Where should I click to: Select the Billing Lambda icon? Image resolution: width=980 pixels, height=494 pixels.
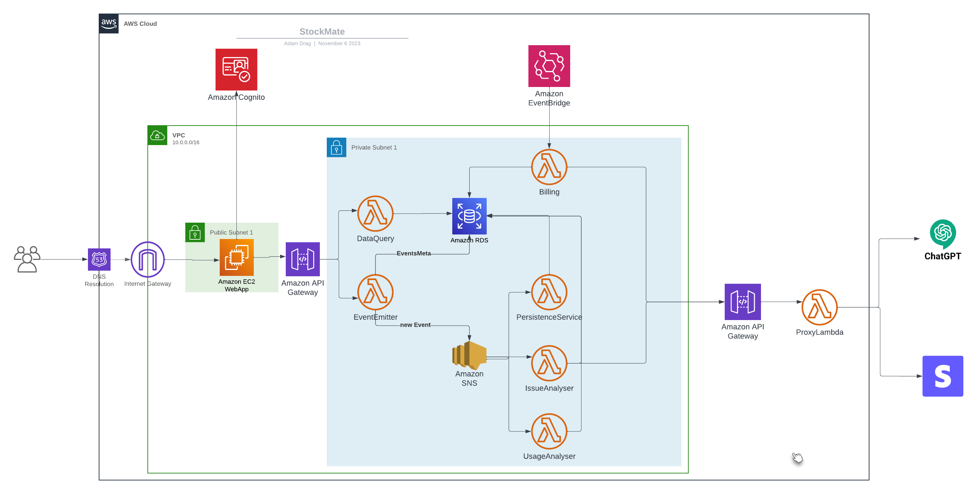[549, 167]
